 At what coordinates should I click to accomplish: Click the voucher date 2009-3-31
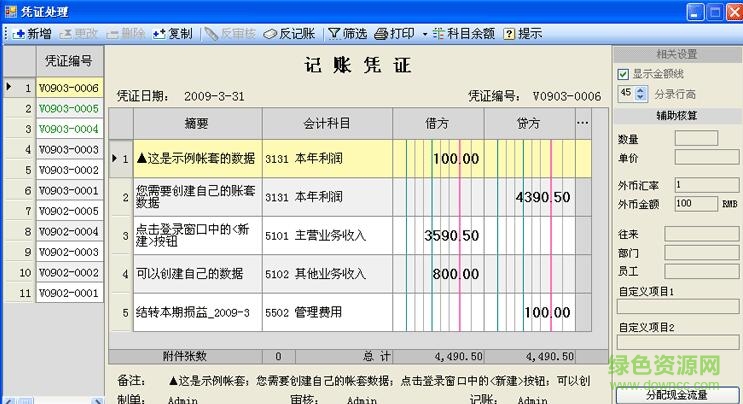(x=214, y=96)
